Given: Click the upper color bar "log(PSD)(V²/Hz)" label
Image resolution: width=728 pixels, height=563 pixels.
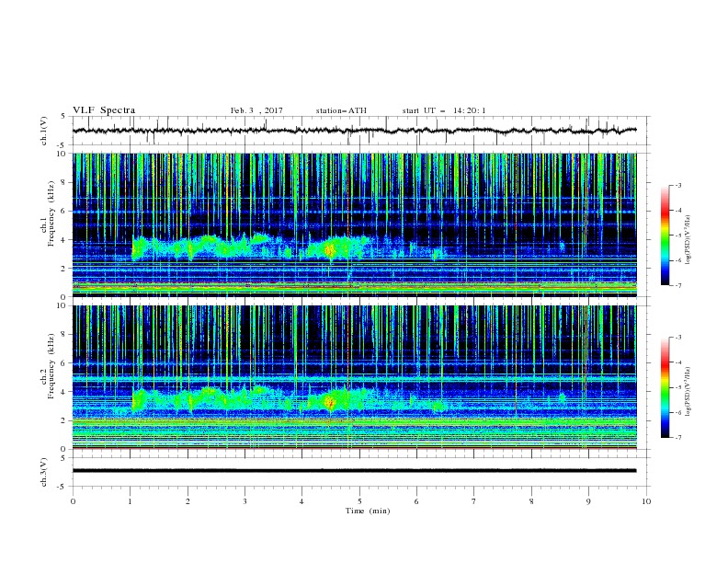Looking at the screenshot, I should [x=688, y=240].
